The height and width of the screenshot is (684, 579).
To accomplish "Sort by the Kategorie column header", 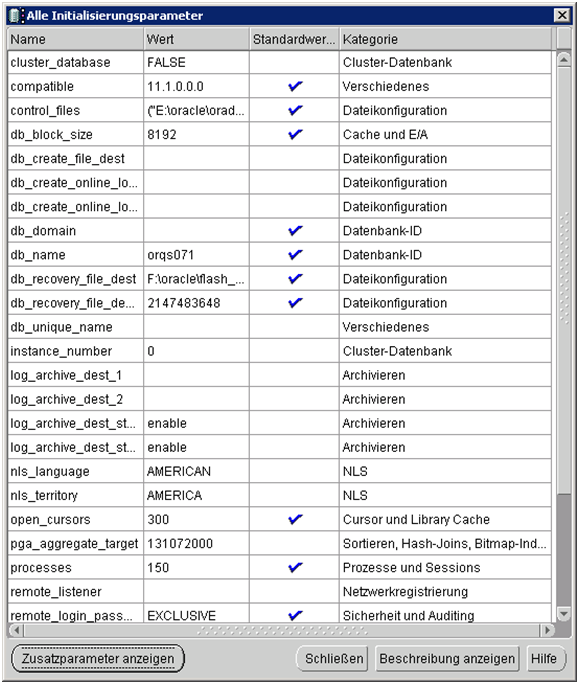I will click(x=445, y=39).
